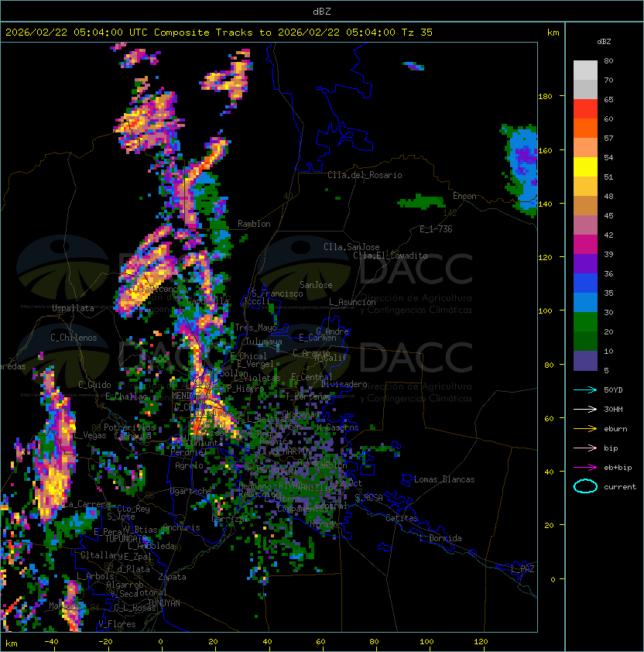Click the 'La_Carrera' map label
Viewport: 644px width, 652px height.
87,504
